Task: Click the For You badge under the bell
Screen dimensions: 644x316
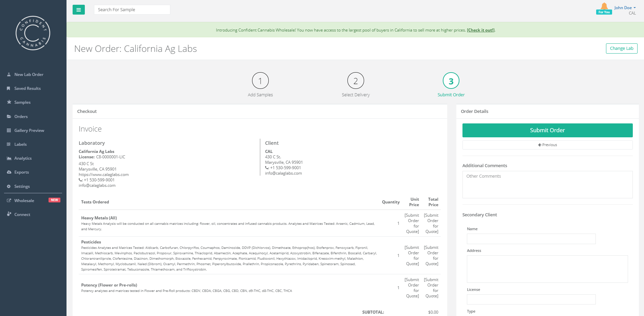Action: 604,12
